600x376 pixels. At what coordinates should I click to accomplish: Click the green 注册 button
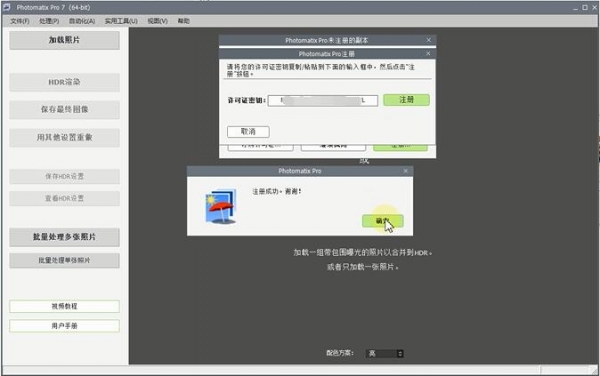coord(406,100)
